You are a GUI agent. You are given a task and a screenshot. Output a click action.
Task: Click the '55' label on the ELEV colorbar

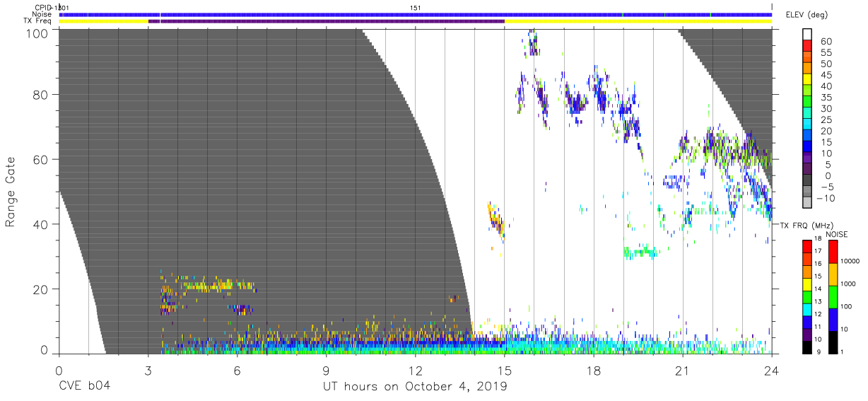click(x=826, y=52)
